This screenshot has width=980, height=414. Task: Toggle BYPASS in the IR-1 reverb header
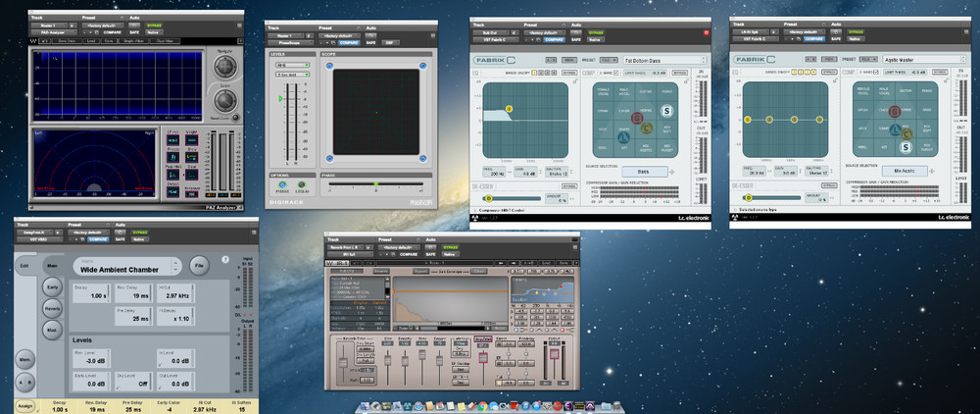451,247
